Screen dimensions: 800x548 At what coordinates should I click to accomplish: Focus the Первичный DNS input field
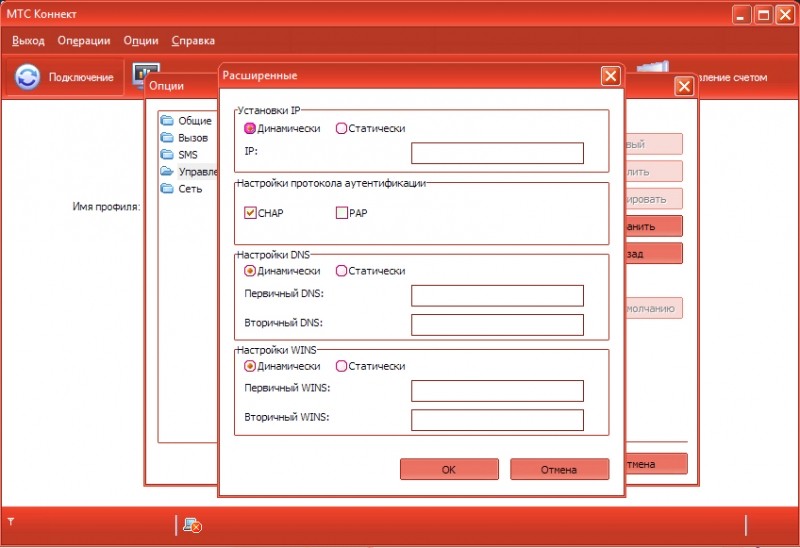click(497, 296)
